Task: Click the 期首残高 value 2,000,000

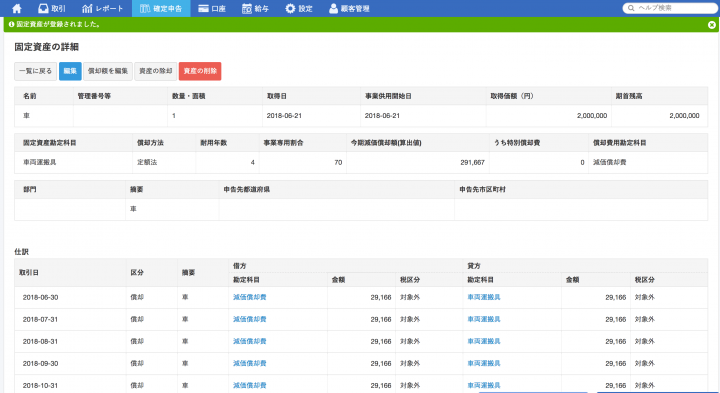Action: tap(684, 116)
